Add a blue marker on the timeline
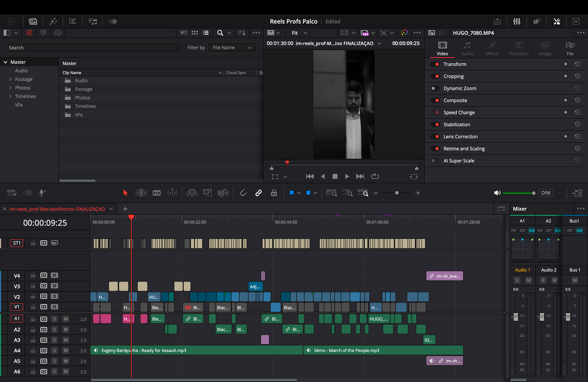Screen dimensions: 588x382 [x=308, y=193]
